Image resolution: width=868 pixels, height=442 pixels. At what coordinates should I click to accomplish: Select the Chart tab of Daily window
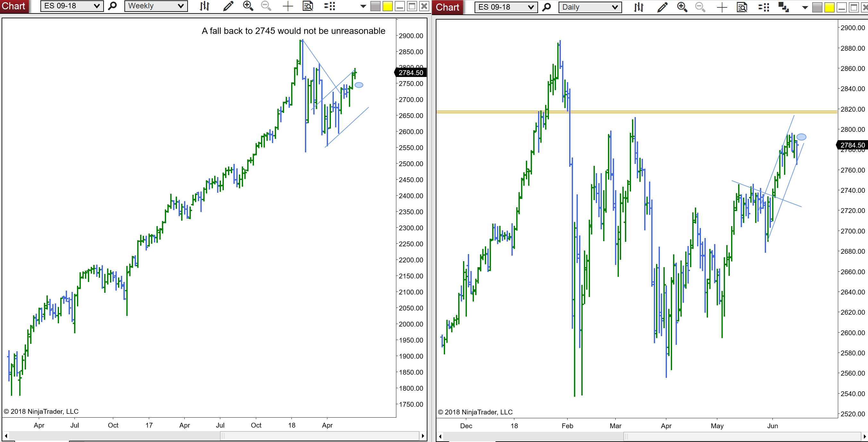pos(448,7)
